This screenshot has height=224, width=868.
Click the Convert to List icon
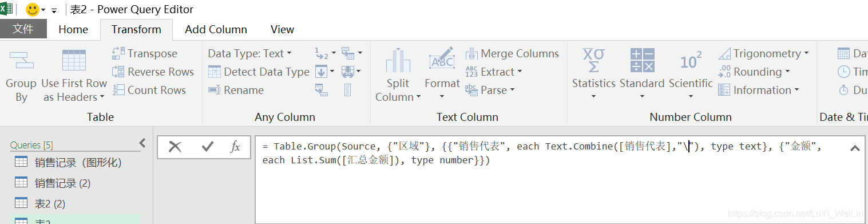[x=347, y=90]
